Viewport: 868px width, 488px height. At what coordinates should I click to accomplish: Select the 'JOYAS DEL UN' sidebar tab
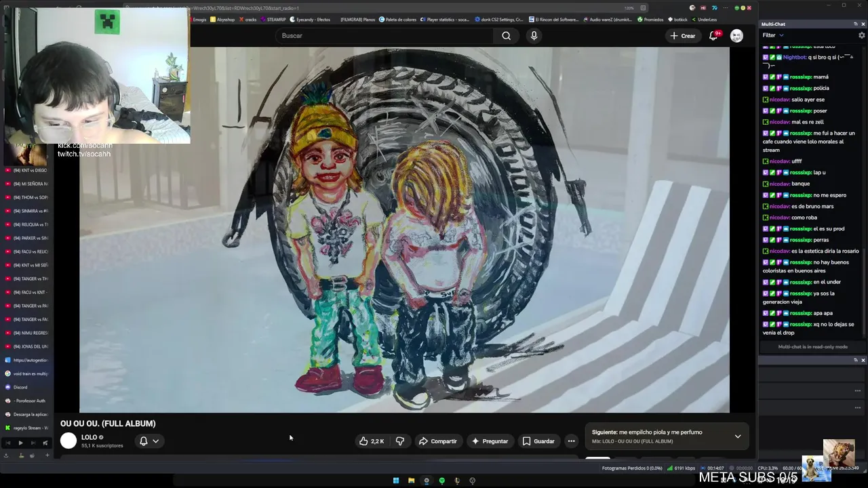point(26,346)
